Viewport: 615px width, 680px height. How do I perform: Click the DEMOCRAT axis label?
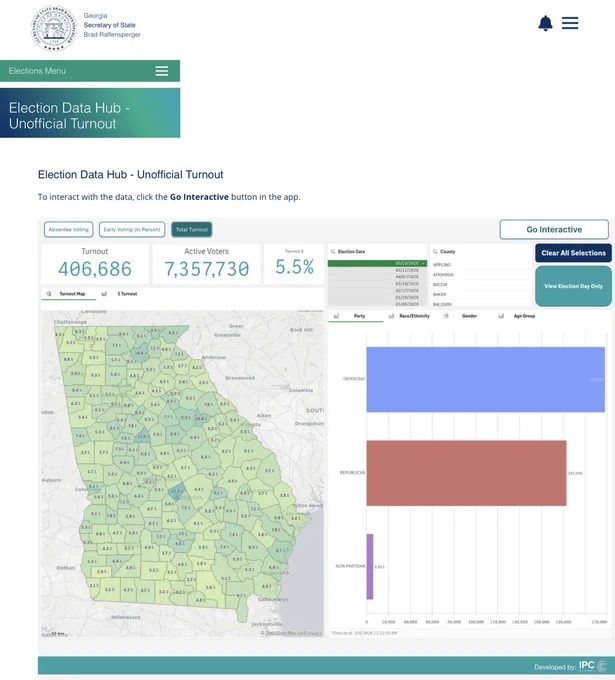tap(354, 379)
